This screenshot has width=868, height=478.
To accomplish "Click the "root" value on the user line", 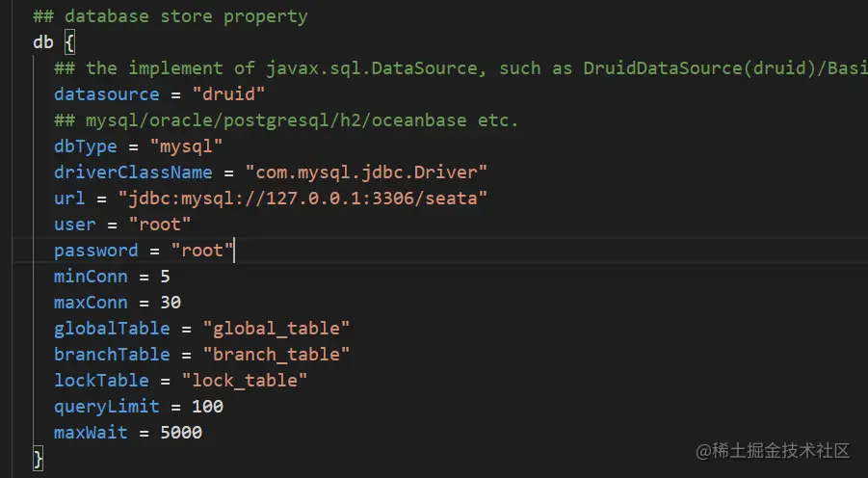I will click(x=159, y=225).
